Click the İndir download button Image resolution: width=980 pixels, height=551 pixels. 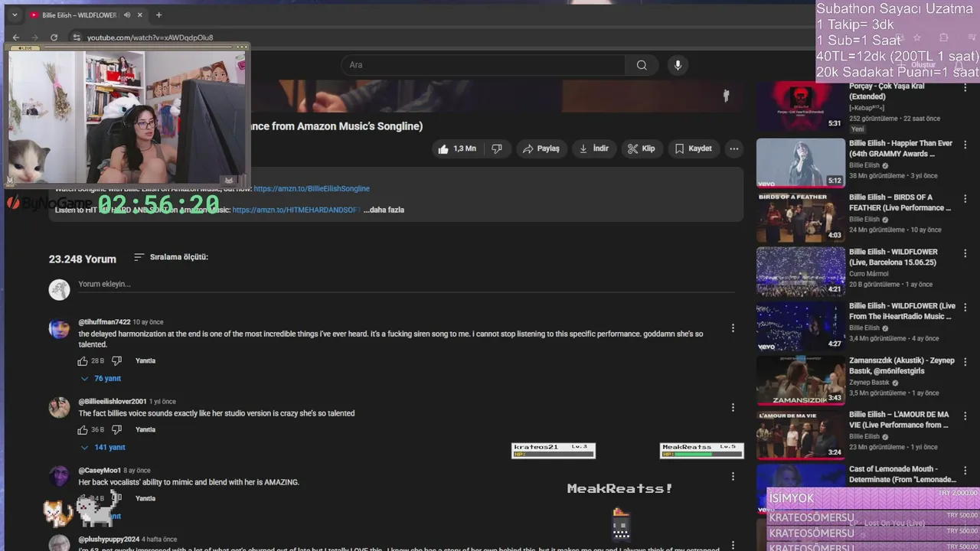tap(594, 148)
